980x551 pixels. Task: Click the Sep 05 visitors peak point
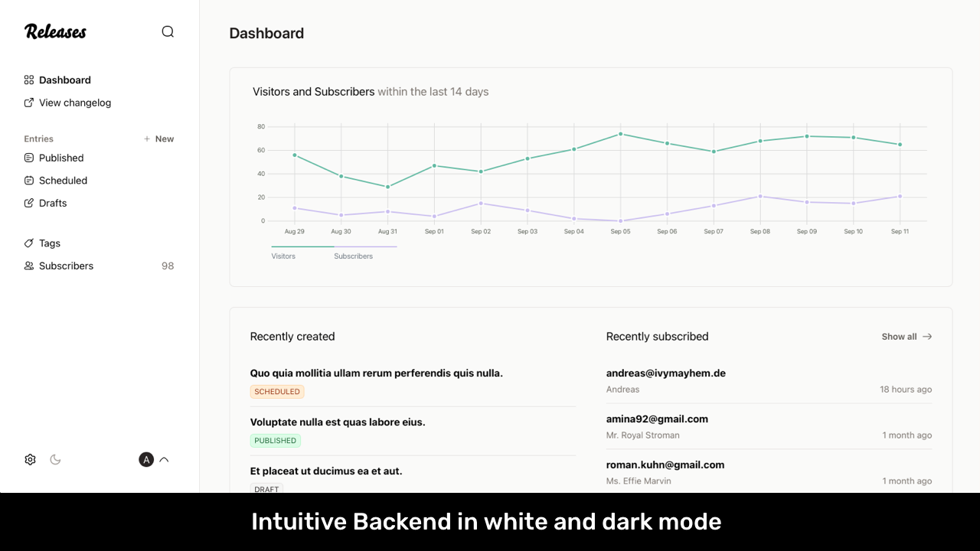pyautogui.click(x=620, y=134)
